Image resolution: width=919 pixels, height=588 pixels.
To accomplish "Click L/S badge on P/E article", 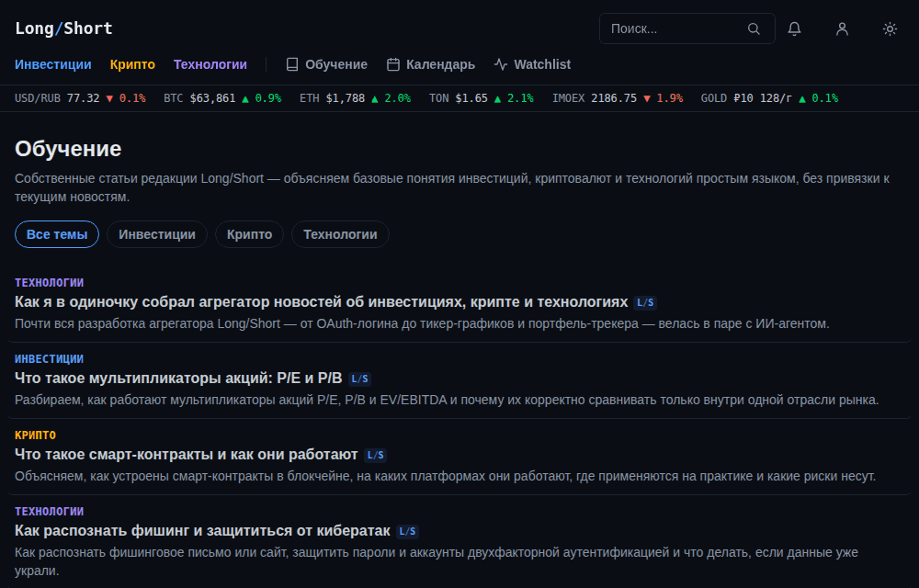I will pyautogui.click(x=359, y=379).
